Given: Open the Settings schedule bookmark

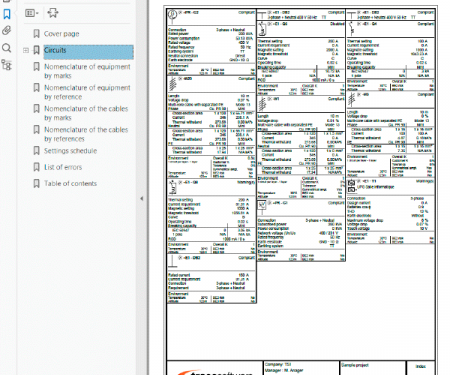Looking at the screenshot, I should point(70,151).
